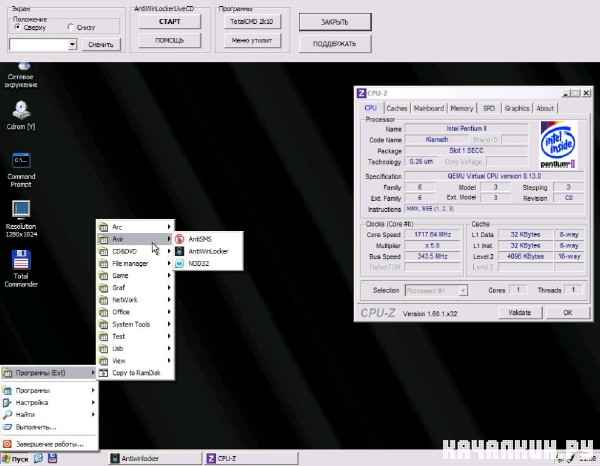Click the Game folder icon
This screenshot has width=600, height=466.
[x=103, y=276]
